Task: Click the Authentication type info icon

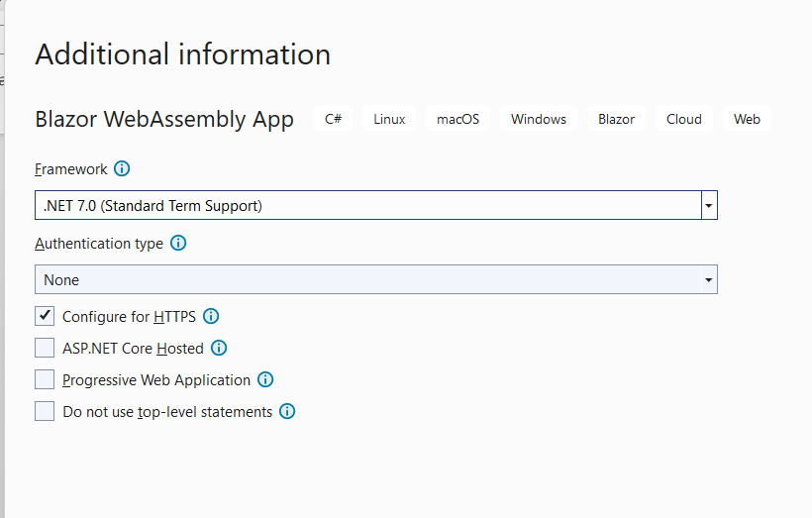Action: pos(178,244)
